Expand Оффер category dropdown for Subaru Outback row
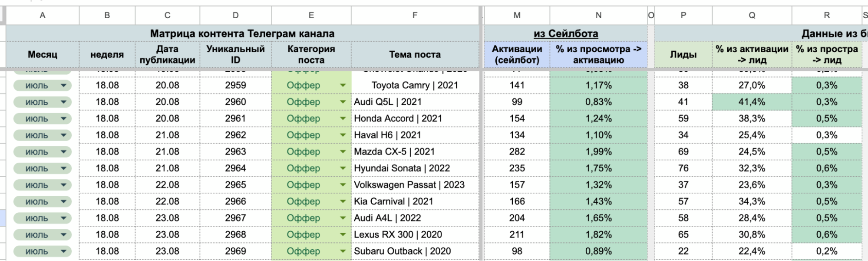Image resolution: width=868 pixels, height=261 pixels. click(x=343, y=251)
